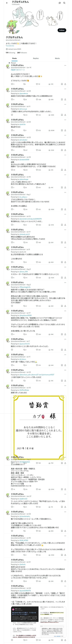The height and width of the screenshot is (644, 72).
Task: Open more options on the pinned post
Action: [65, 65]
